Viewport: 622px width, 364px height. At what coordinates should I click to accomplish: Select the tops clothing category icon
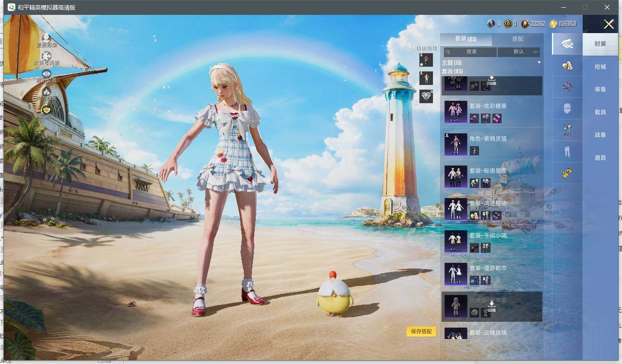coord(567,130)
